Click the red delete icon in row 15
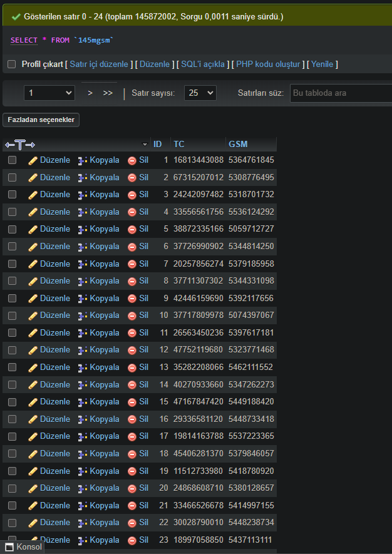The width and height of the screenshot is (392, 554). point(132,402)
